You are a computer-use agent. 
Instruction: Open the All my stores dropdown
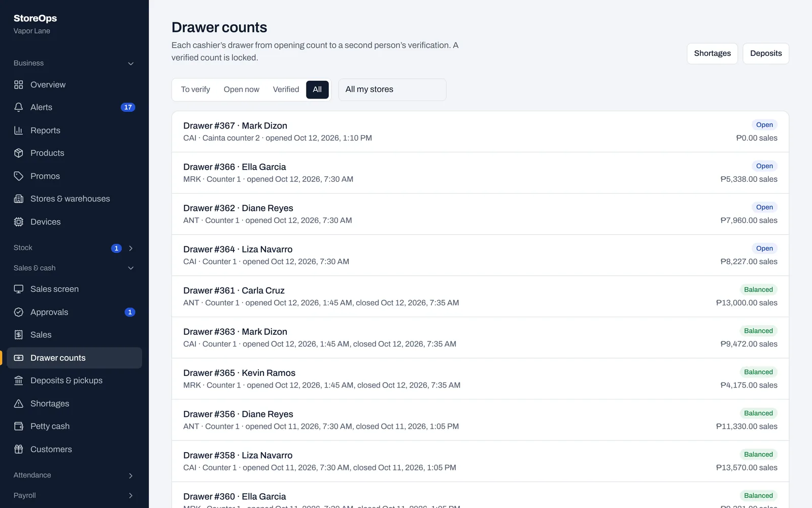pos(392,90)
